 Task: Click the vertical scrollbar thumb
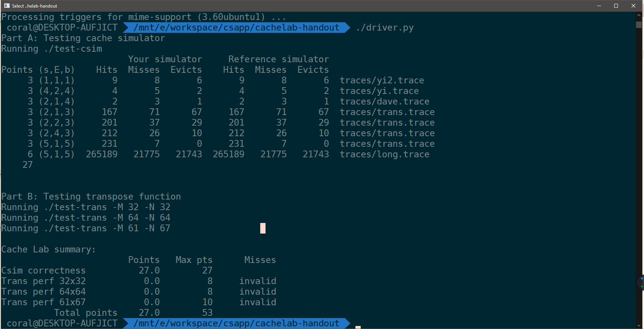(639, 25)
